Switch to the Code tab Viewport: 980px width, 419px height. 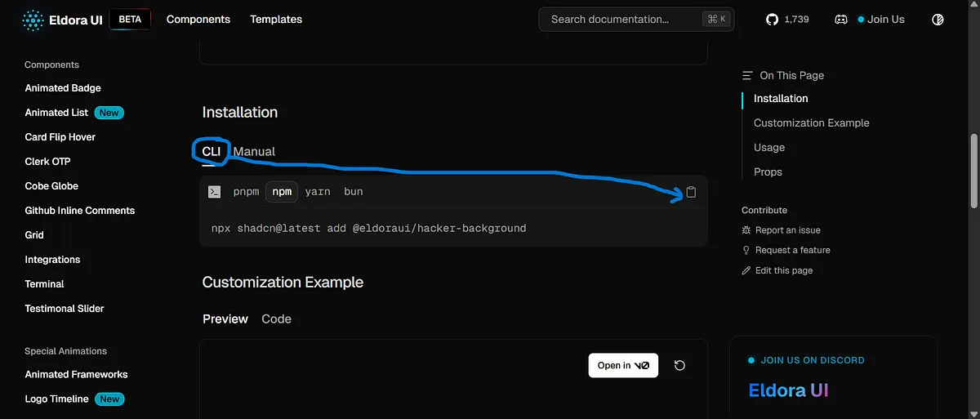tap(276, 319)
